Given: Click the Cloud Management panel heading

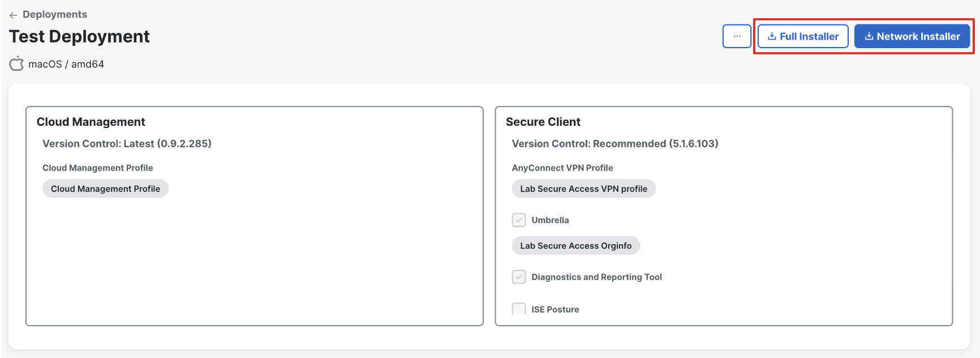Looking at the screenshot, I should click(x=91, y=122).
